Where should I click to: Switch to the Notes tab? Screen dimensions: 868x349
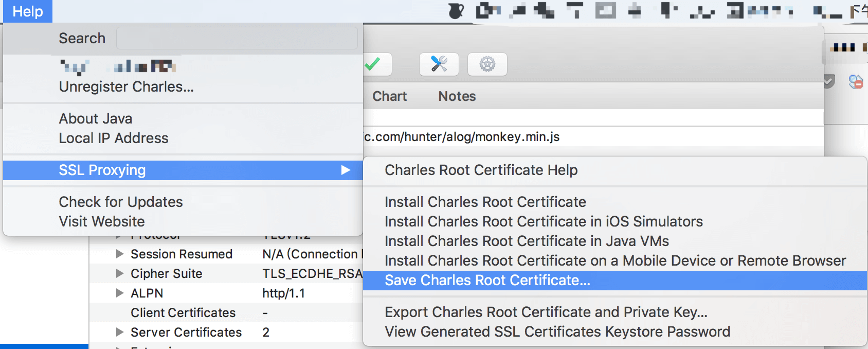(457, 96)
